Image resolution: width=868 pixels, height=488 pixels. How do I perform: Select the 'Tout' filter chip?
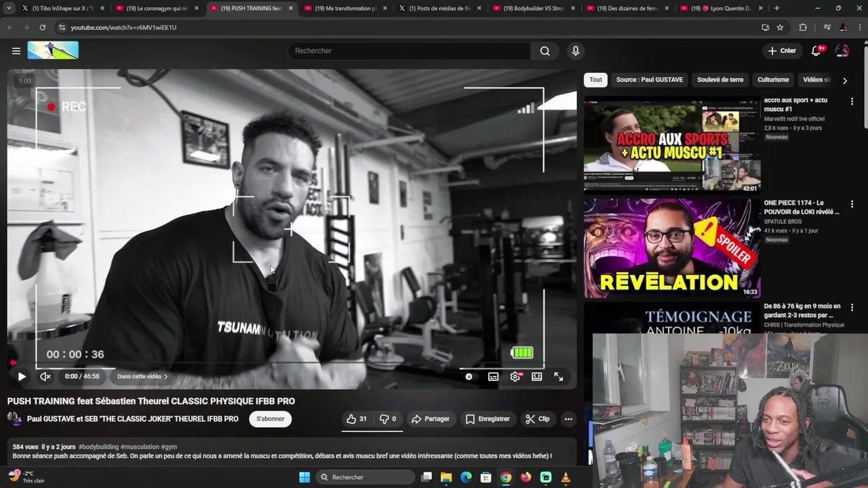coord(595,79)
